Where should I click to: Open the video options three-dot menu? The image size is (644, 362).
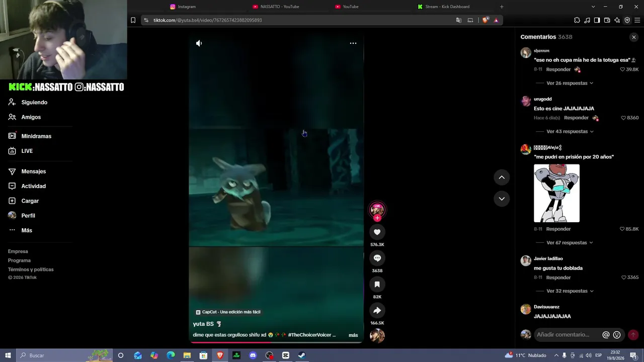click(353, 43)
